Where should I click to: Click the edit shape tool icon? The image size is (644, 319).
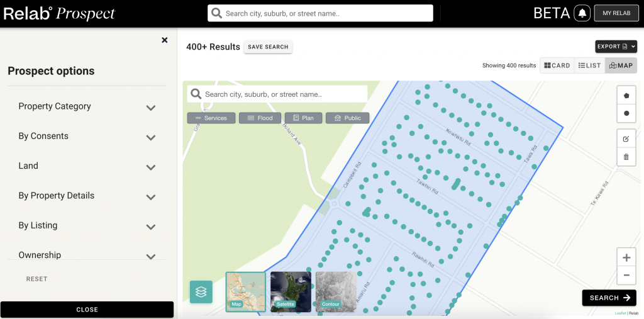[x=626, y=139]
